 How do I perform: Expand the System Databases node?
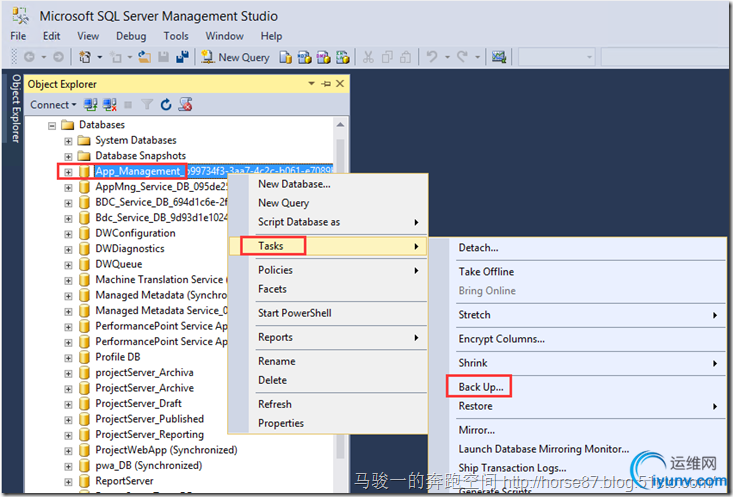[68, 141]
